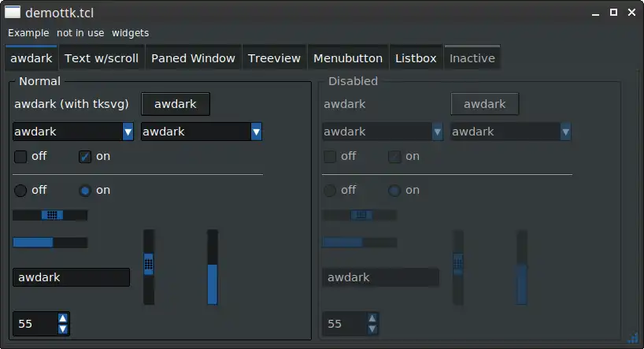The height and width of the screenshot is (349, 644).
Task: Expand the first Normal combobox arrow
Action: 128,132
